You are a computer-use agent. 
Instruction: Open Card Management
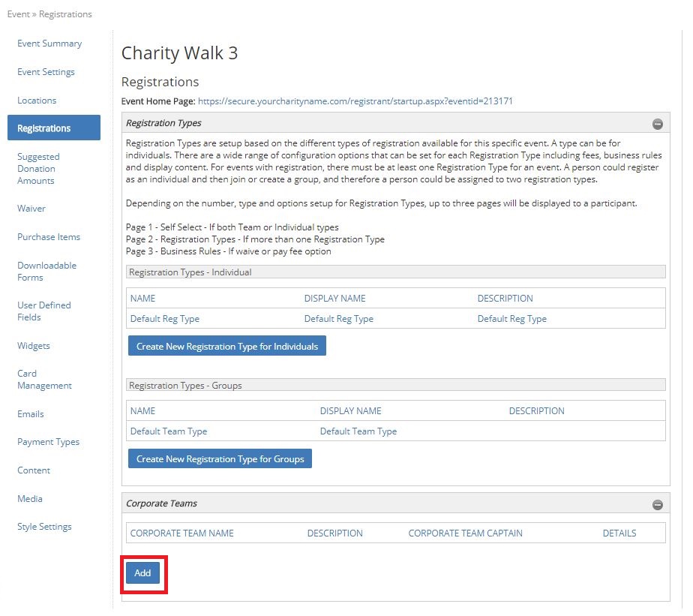pyautogui.click(x=44, y=380)
